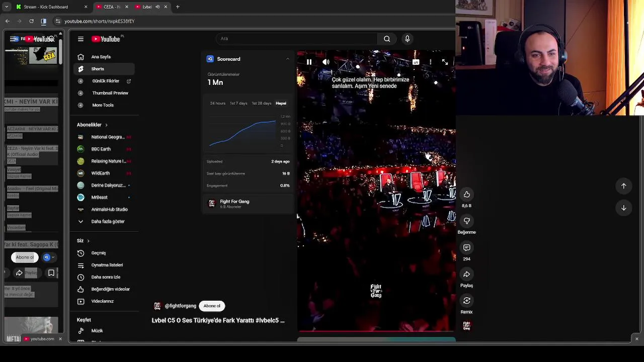Open Oynatma listeleri playlists

coord(104,265)
